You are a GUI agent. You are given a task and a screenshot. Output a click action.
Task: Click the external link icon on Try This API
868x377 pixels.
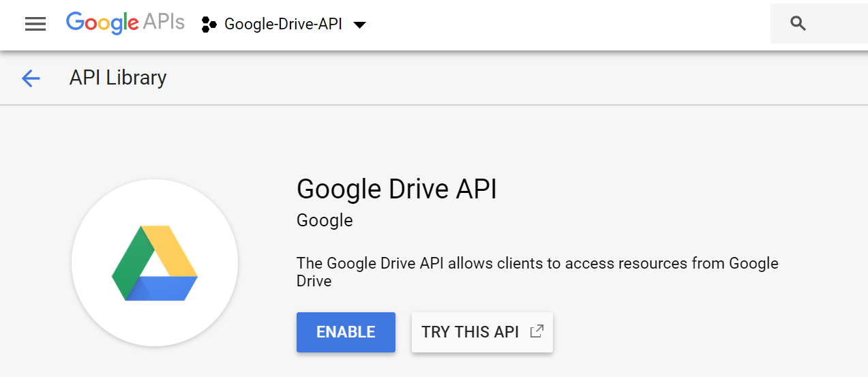point(537,331)
